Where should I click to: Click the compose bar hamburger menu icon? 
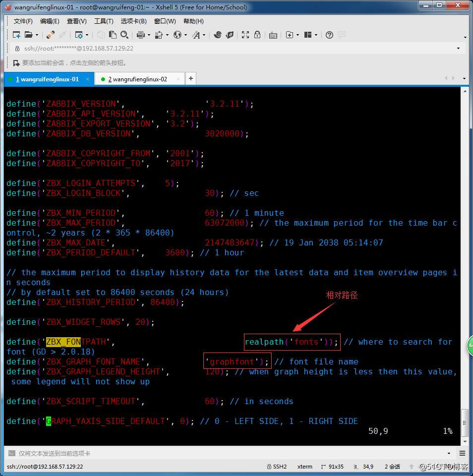pos(463,453)
